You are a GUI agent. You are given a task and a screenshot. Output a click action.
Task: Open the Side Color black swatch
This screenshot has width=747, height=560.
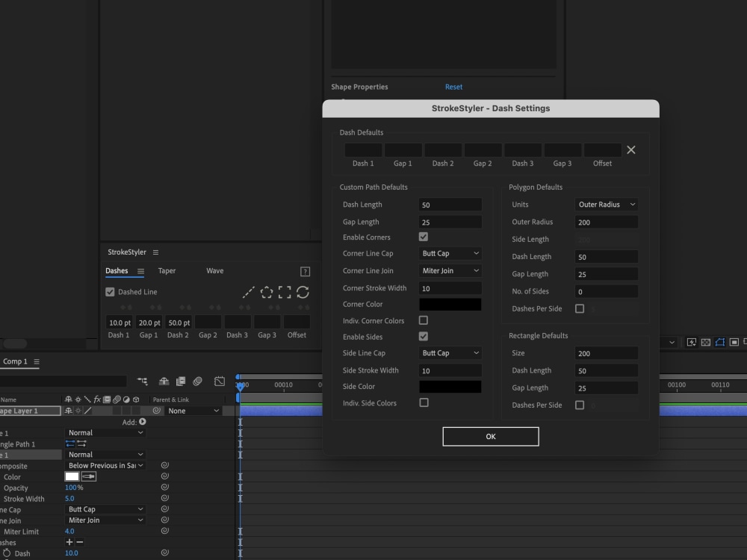point(450,387)
